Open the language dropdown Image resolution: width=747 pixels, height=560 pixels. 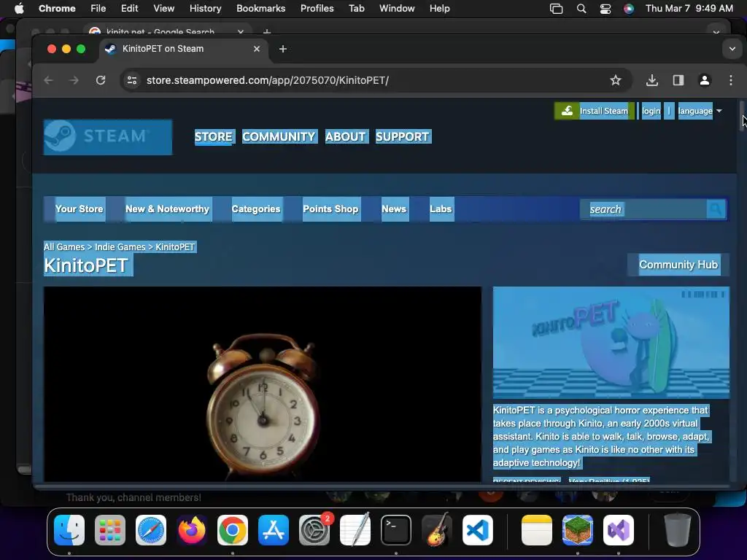700,111
